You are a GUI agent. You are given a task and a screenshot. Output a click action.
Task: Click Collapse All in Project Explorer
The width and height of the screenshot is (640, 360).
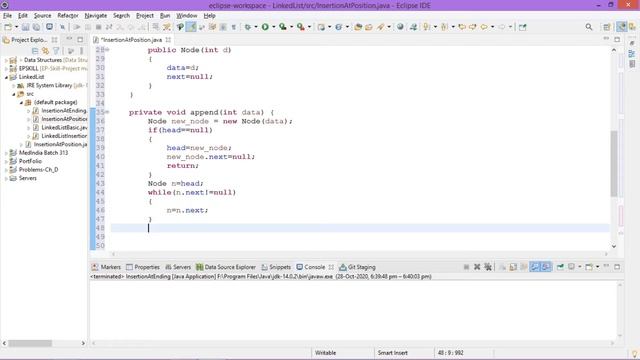pos(35,51)
